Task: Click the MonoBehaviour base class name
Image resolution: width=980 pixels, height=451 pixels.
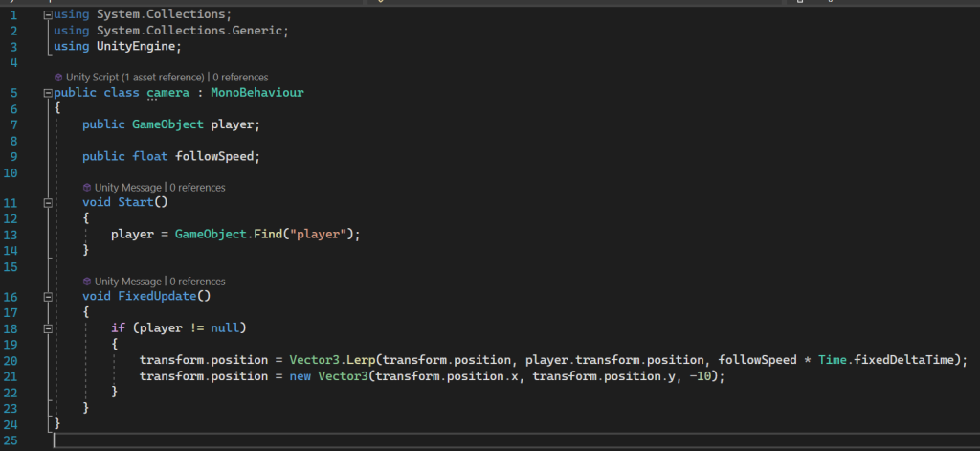Action: [x=257, y=93]
